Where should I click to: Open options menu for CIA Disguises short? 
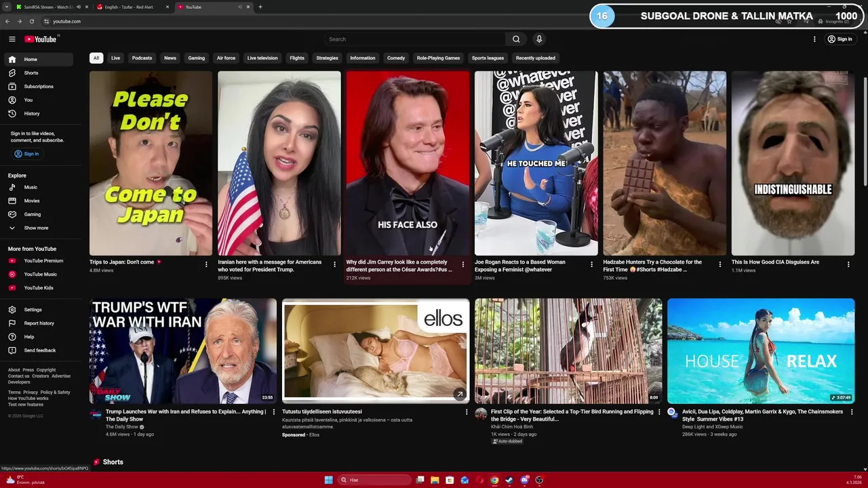pyautogui.click(x=848, y=264)
